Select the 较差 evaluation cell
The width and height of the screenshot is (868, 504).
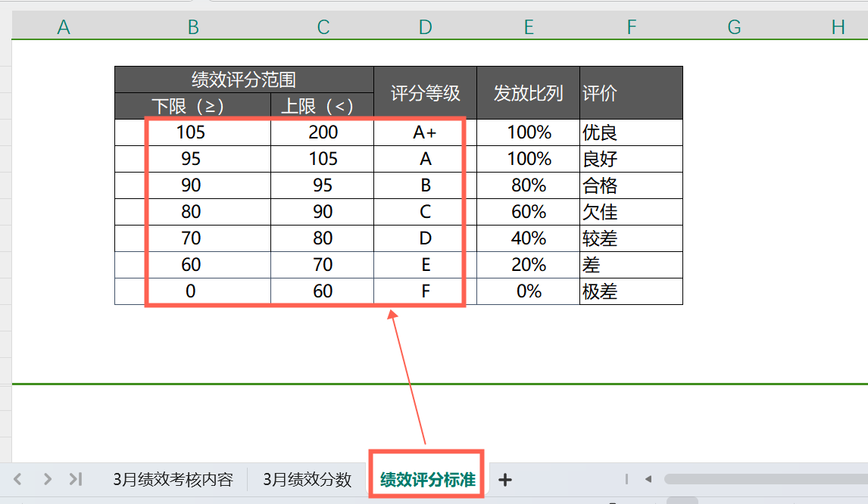click(x=632, y=238)
